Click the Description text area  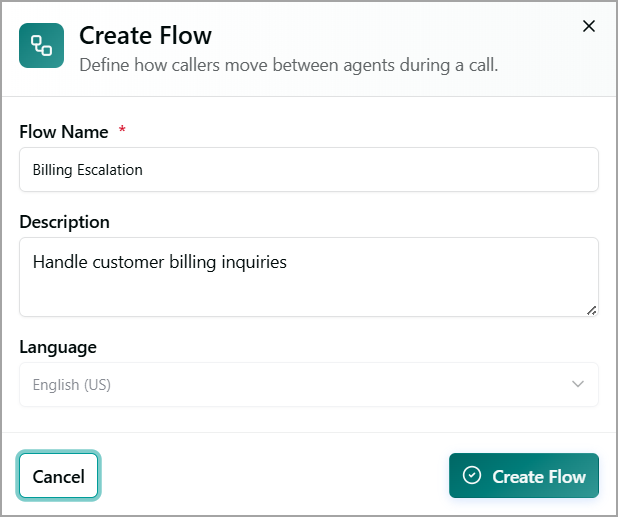309,277
